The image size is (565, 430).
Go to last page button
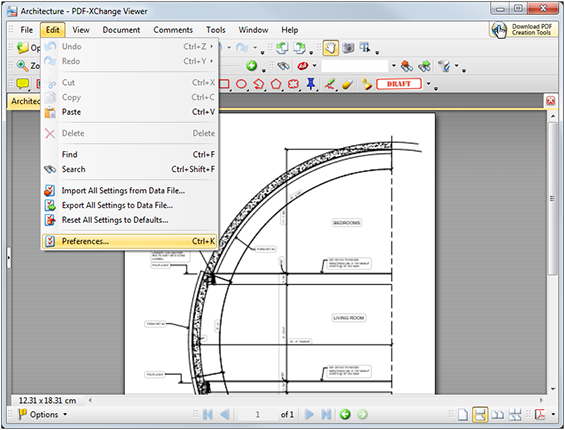326,415
